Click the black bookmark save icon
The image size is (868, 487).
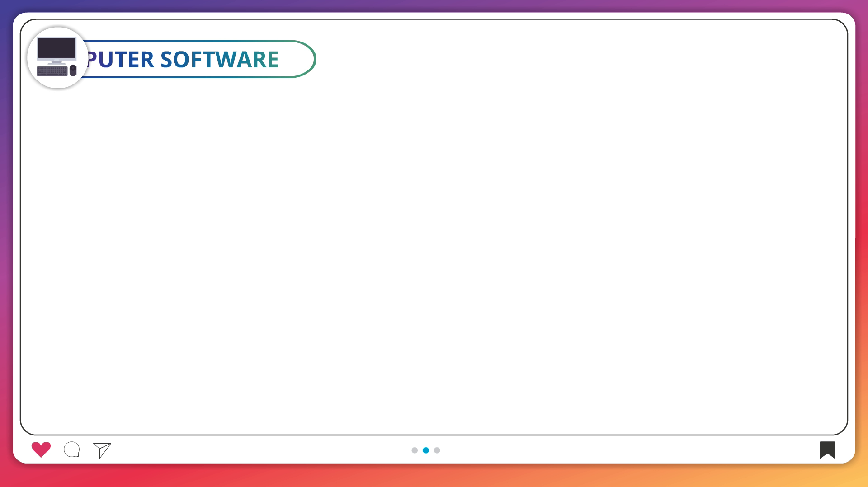pyautogui.click(x=827, y=450)
